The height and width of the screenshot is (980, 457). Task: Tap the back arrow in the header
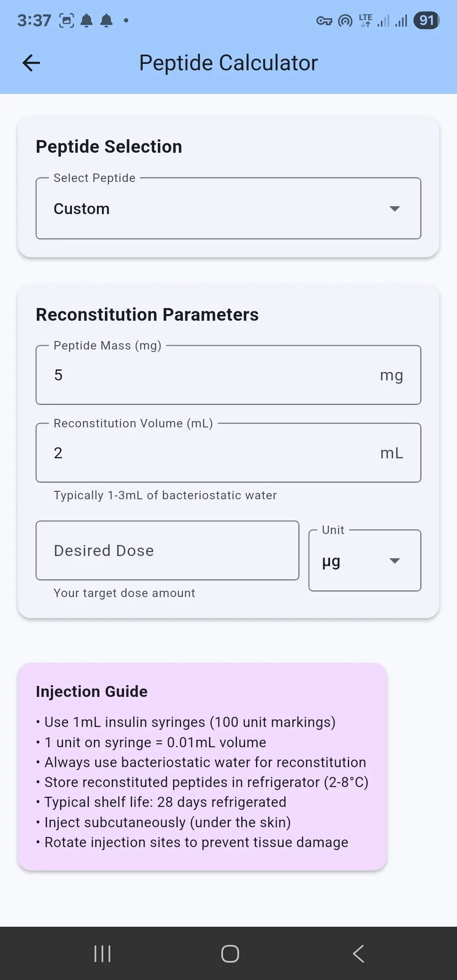pyautogui.click(x=31, y=63)
